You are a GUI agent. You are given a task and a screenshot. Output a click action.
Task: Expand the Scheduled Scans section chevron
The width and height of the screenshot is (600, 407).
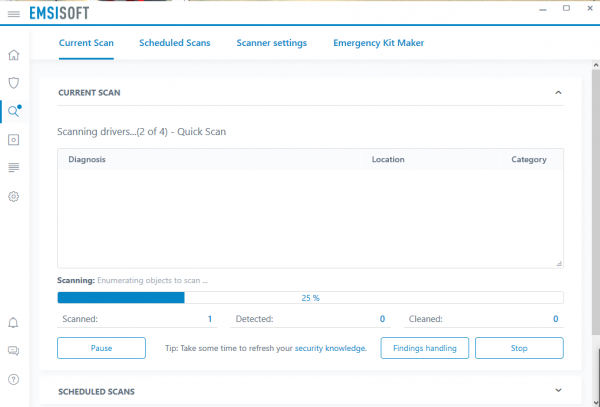point(558,390)
